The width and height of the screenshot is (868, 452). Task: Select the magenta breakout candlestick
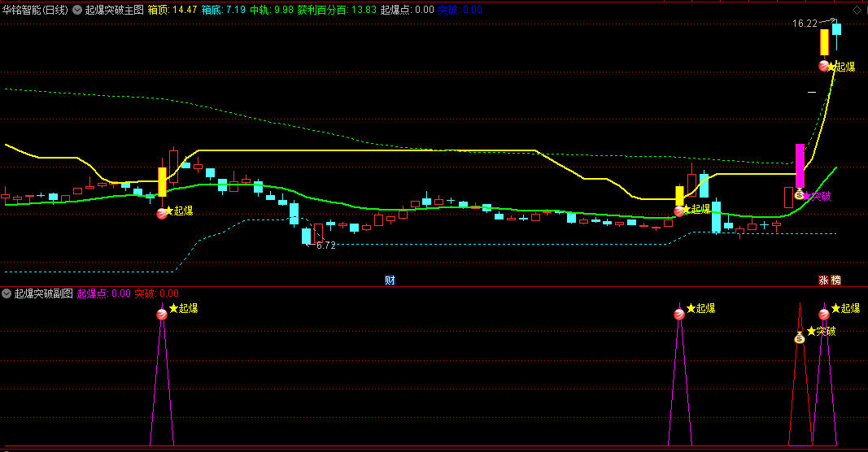pos(800,166)
